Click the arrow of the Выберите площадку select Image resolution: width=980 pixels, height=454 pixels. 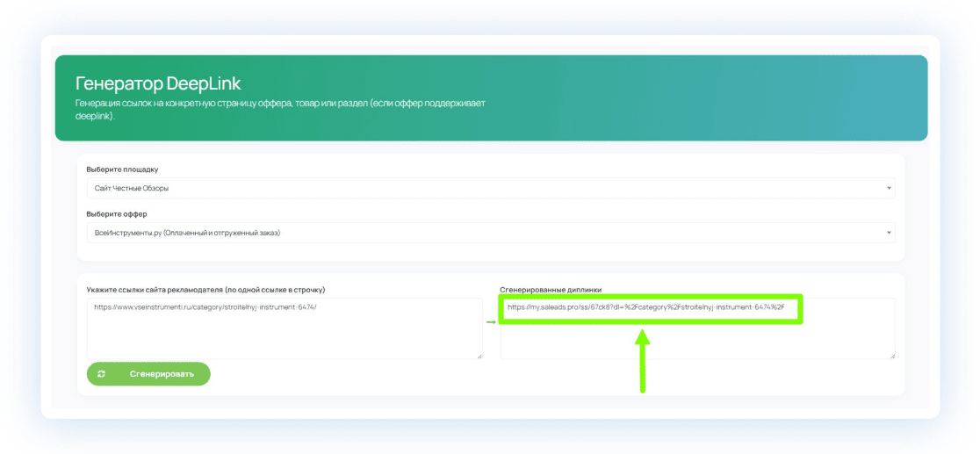coord(888,188)
